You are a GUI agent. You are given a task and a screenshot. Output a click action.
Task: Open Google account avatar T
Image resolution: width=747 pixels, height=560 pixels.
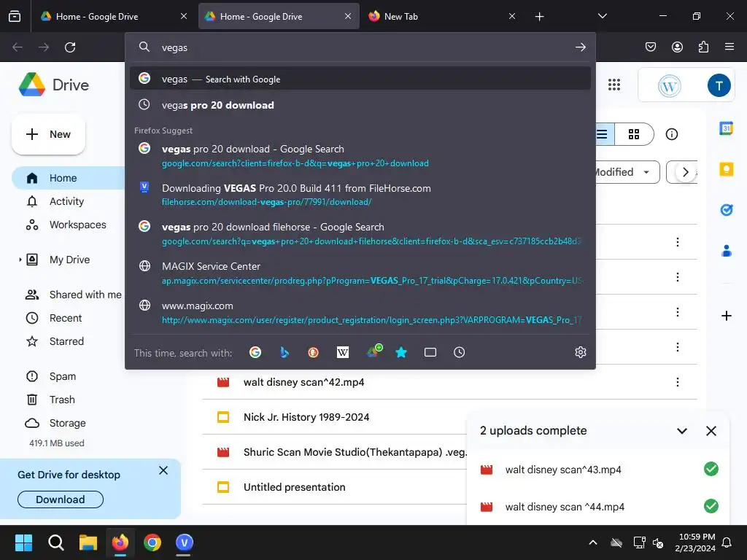(719, 86)
